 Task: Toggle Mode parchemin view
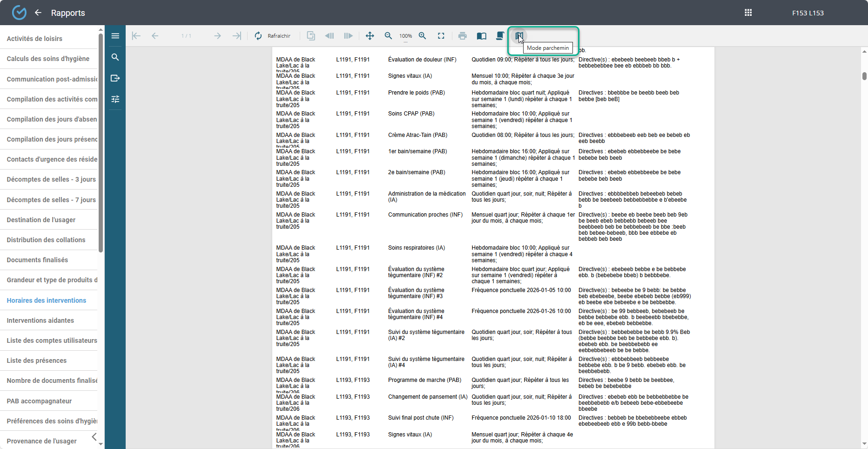(519, 36)
